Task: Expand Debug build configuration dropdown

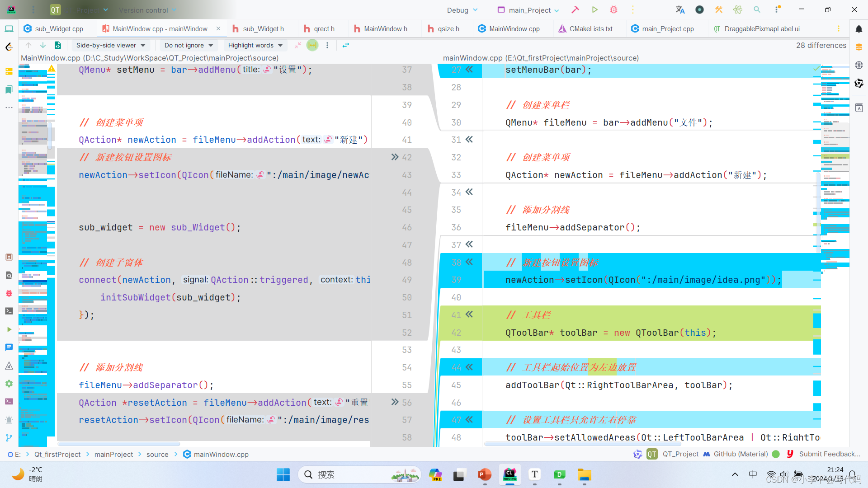Action: pyautogui.click(x=462, y=10)
